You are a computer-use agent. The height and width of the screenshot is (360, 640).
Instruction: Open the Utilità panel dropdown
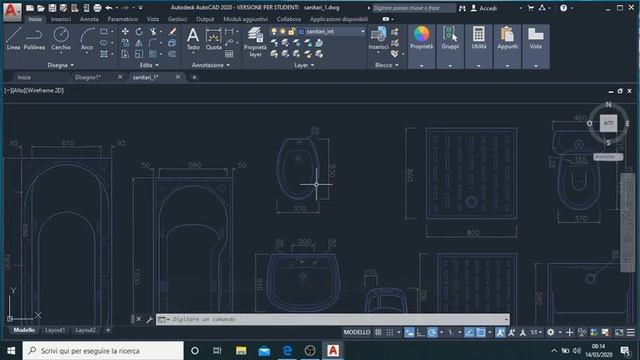[479, 66]
